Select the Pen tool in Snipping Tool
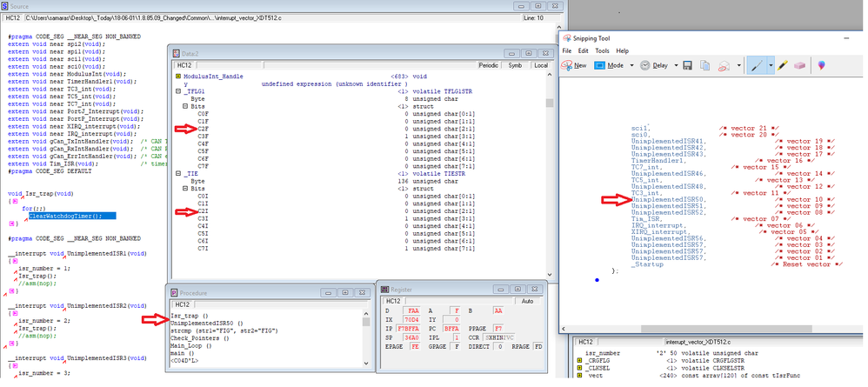Viewport: 868px width, 387px height. coord(757,65)
